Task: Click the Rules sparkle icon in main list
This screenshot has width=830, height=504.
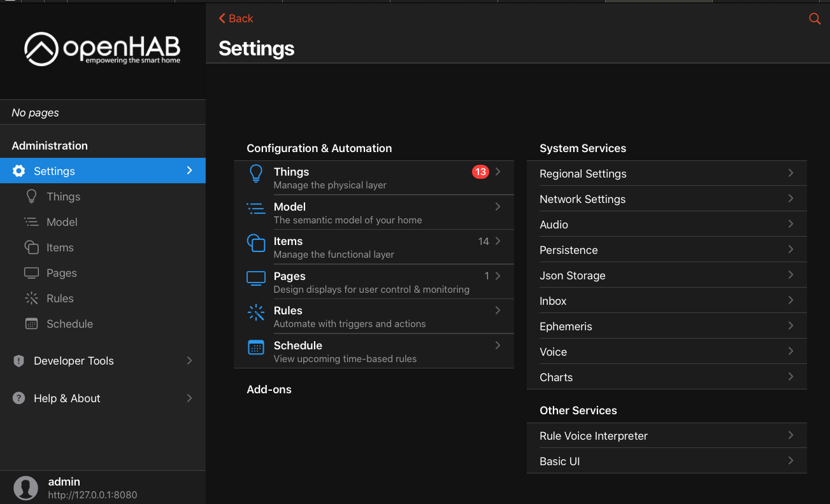Action: pyautogui.click(x=255, y=312)
